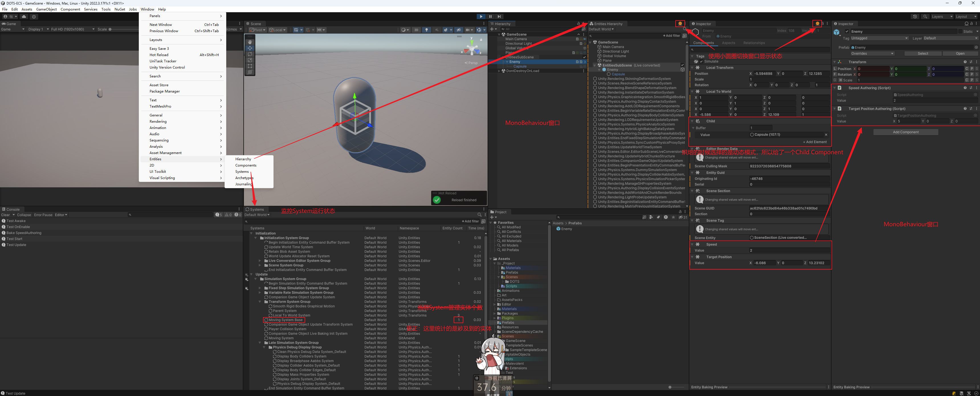The height and width of the screenshot is (396, 980).
Task: Switch to Relationships tab in entity Inspector
Action: coord(754,43)
